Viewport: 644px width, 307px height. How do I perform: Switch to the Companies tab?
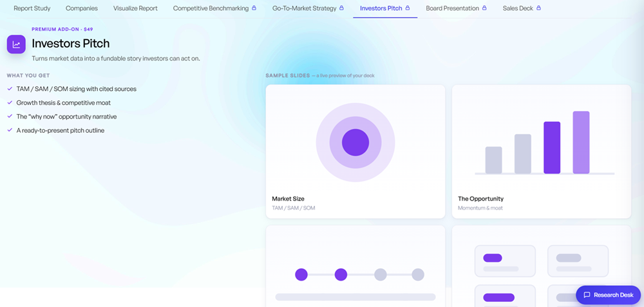[x=82, y=8]
